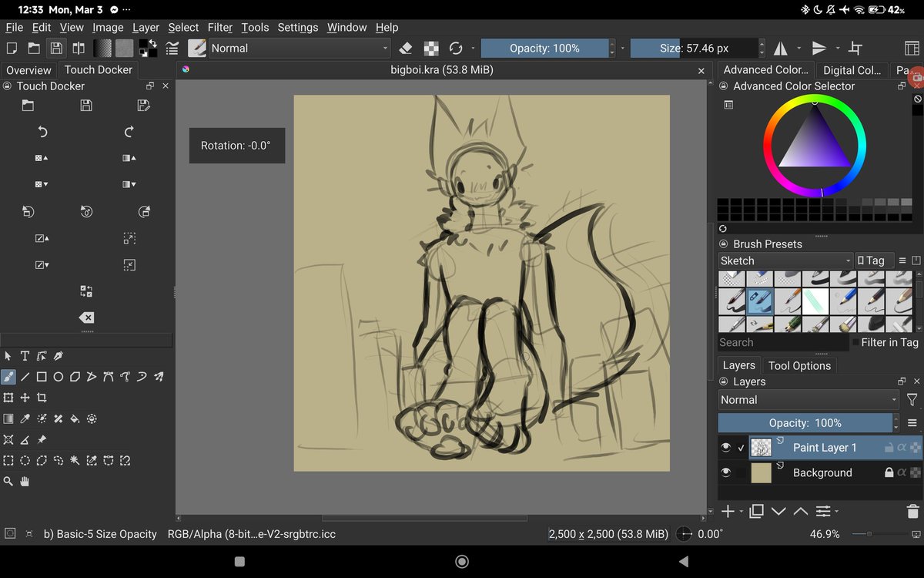The height and width of the screenshot is (578, 924).
Task: Open brush blending mode Normal dropdown
Action: (300, 48)
